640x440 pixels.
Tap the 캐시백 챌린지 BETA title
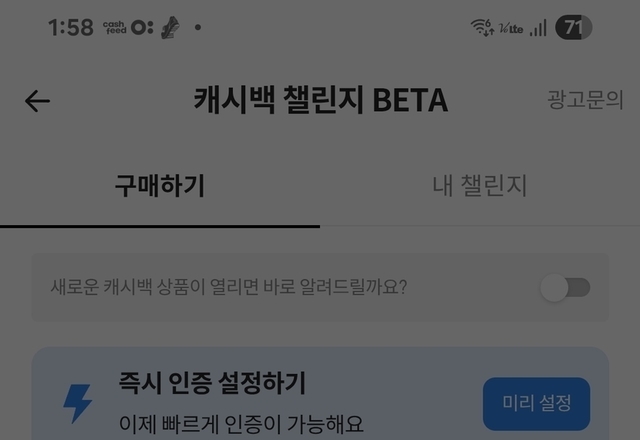coord(321,100)
